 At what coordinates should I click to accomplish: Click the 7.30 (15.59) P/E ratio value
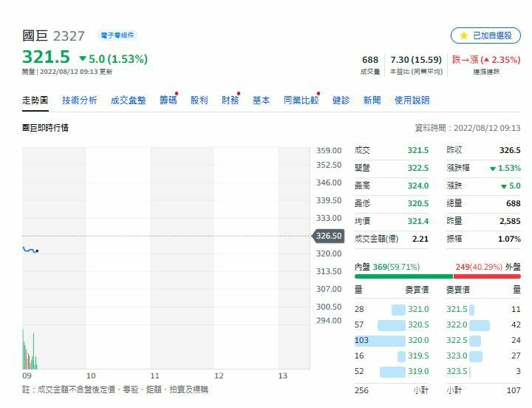pyautogui.click(x=416, y=60)
